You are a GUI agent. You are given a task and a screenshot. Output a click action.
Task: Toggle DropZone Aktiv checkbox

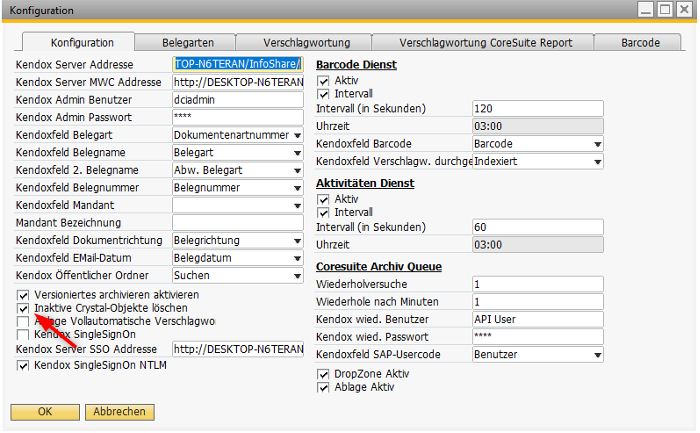(323, 374)
